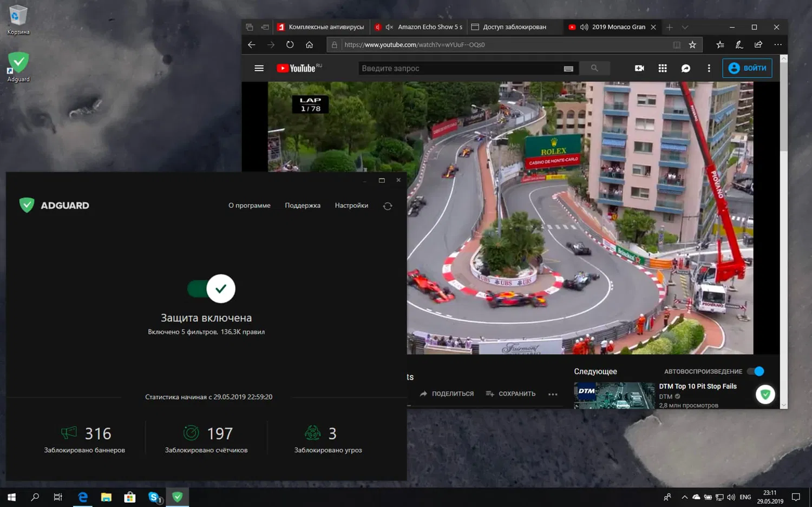Image resolution: width=812 pixels, height=507 pixels.
Task: Close the 2019 Monaco Gran tab
Action: (x=653, y=27)
